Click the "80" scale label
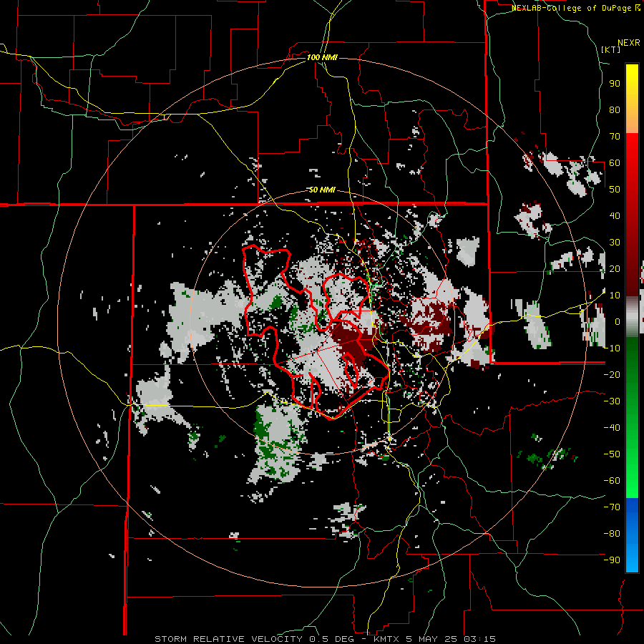Image resolution: width=644 pixels, height=644 pixels. point(615,109)
